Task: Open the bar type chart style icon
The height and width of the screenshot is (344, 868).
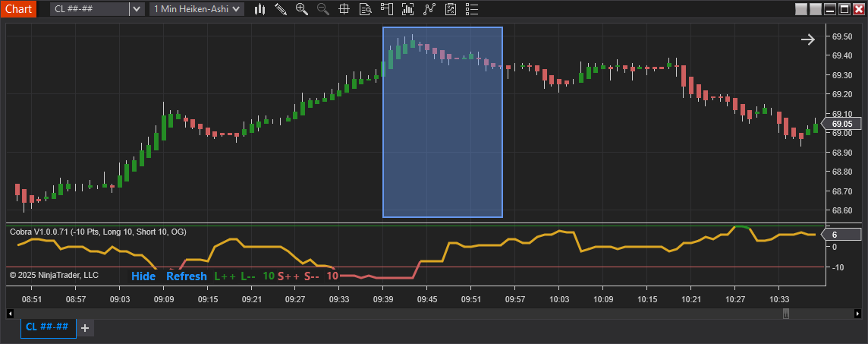Action: click(x=260, y=9)
